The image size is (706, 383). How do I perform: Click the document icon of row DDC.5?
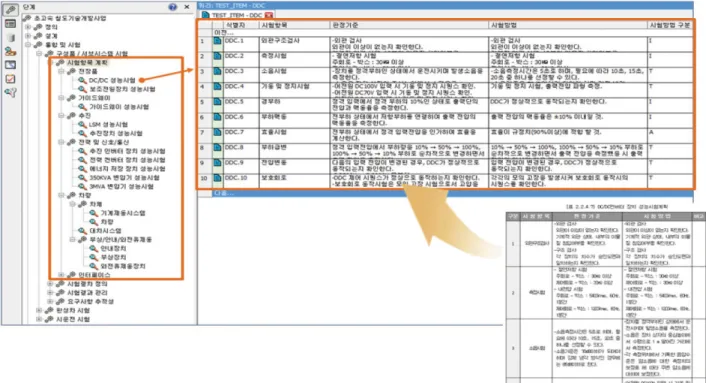217,102
